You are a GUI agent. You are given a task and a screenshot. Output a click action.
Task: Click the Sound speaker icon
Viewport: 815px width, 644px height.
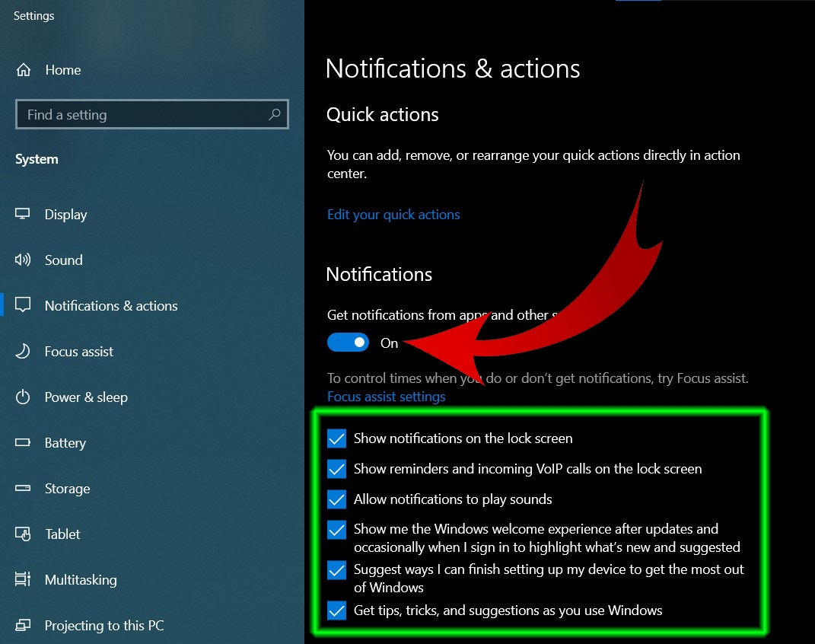pos(22,260)
